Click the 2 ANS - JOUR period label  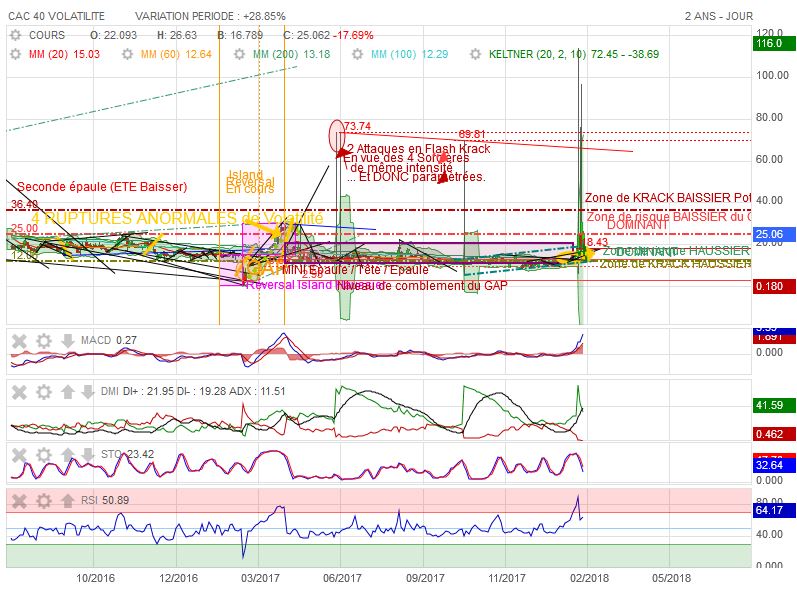[719, 16]
